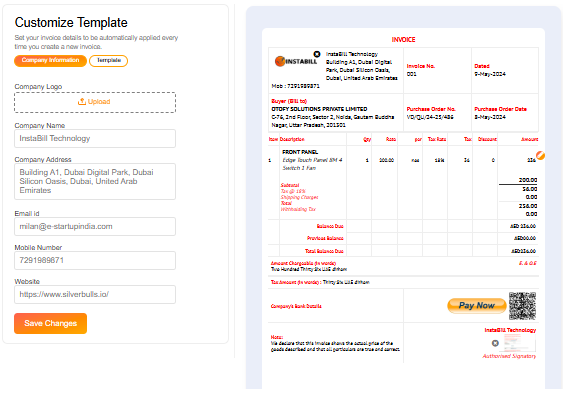
Task: Click the dashed Company Logo upload area
Action: click(95, 103)
